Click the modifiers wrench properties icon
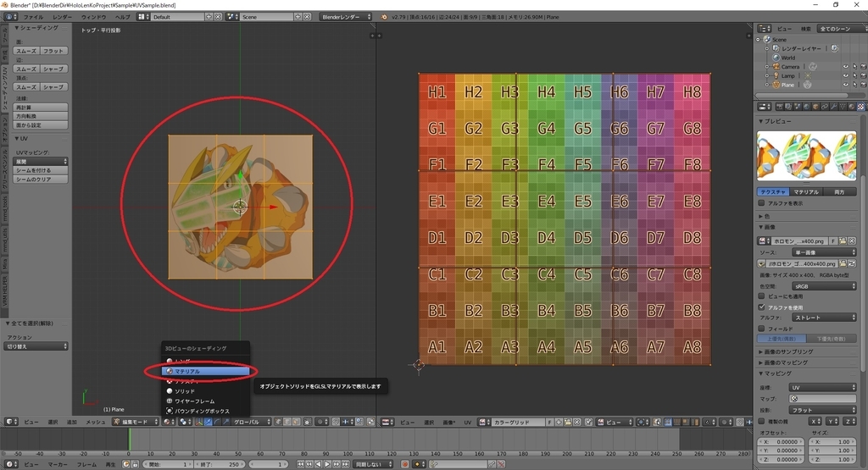Image resolution: width=868 pixels, height=470 pixels. [x=833, y=107]
